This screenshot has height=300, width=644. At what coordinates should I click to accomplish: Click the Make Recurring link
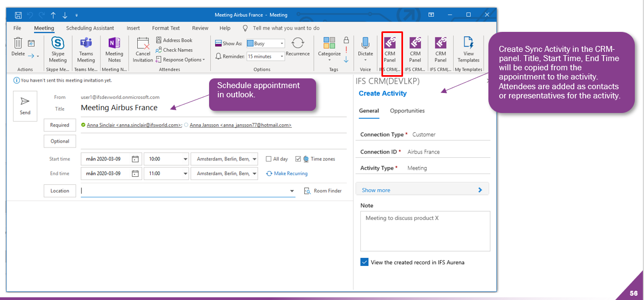point(287,174)
